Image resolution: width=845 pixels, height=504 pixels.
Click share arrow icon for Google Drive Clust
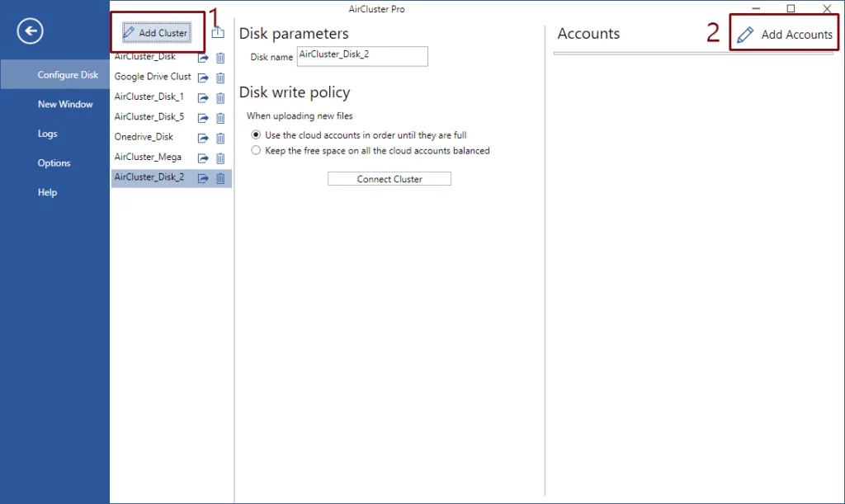[203, 78]
